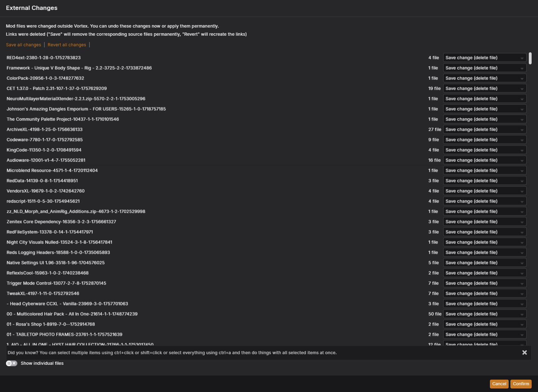Select 01 - TABLETOP PHOTO FRAMES entry
The width and height of the screenshot is (538, 392).
pyautogui.click(x=64, y=334)
